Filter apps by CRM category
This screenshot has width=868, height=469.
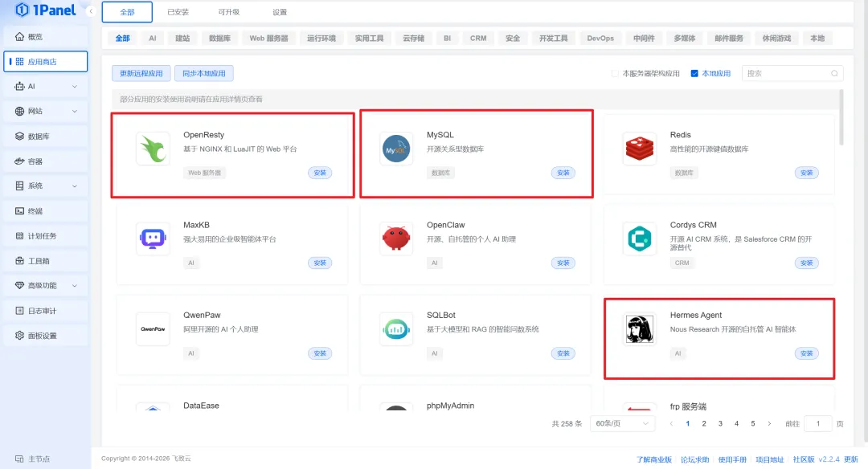click(478, 39)
